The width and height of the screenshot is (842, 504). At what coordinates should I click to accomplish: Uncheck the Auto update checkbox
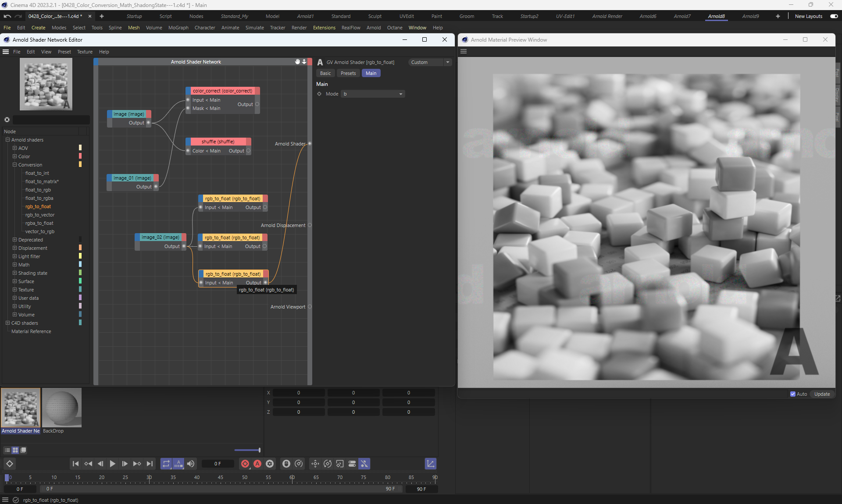point(793,394)
